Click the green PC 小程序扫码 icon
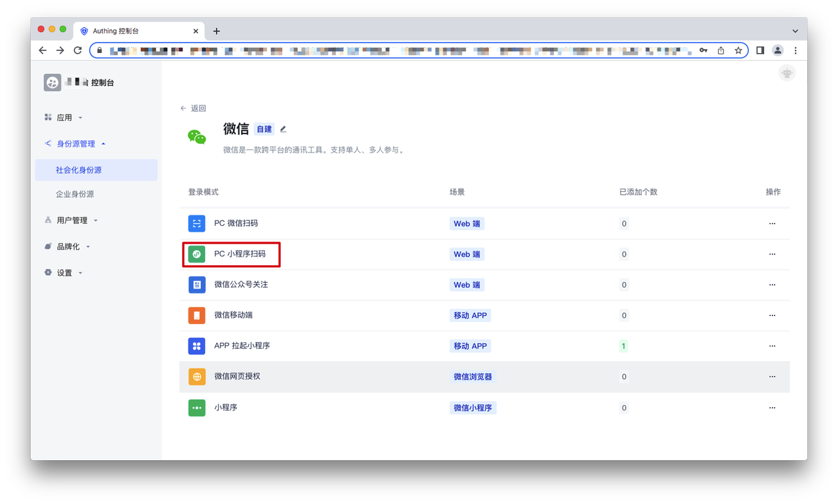This screenshot has width=838, height=504. tap(196, 254)
